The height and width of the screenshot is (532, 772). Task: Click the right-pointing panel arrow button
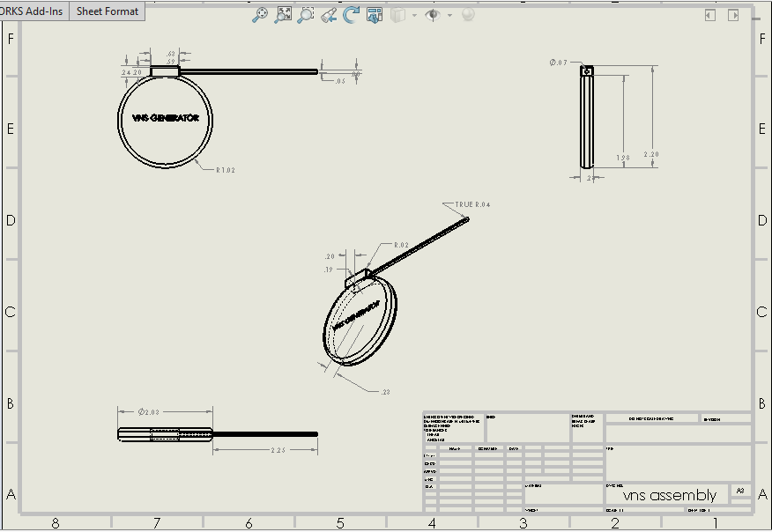tap(731, 15)
